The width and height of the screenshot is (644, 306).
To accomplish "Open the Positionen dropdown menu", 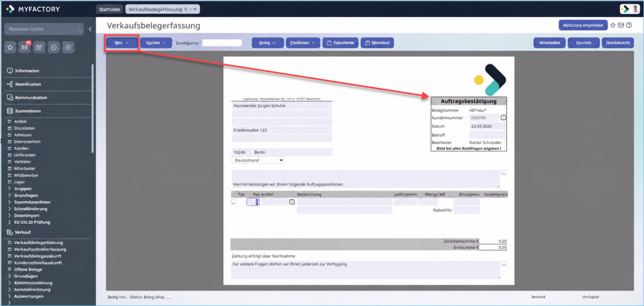I will point(303,43).
